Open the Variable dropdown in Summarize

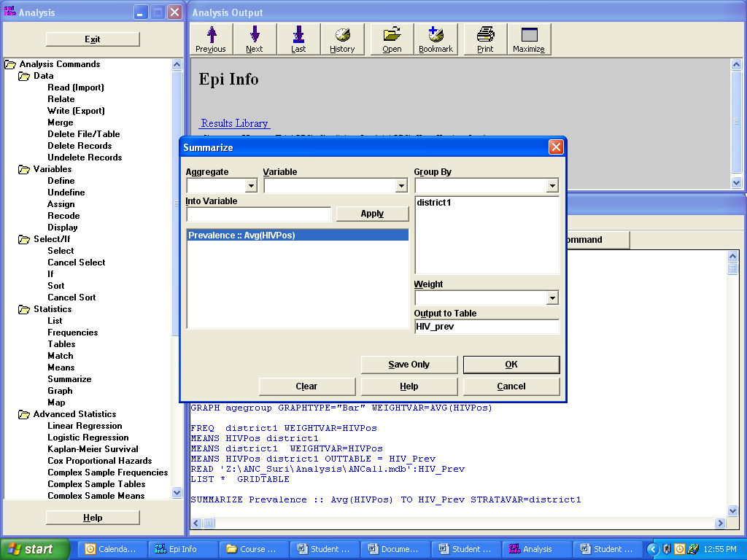coord(402,185)
